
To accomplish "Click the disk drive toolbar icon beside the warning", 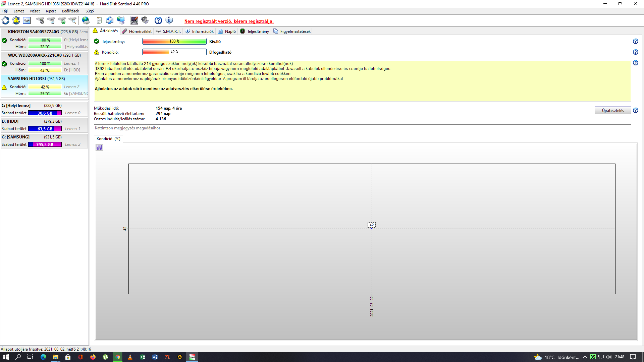I will pyautogui.click(x=27, y=21).
